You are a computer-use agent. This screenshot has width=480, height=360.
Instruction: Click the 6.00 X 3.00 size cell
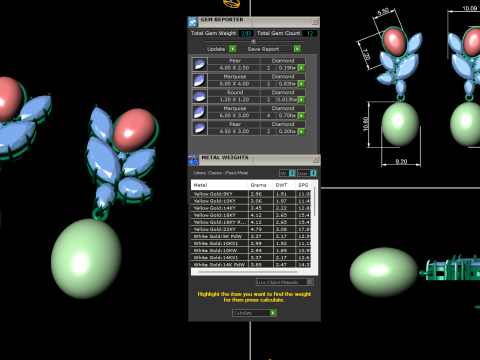[234, 116]
